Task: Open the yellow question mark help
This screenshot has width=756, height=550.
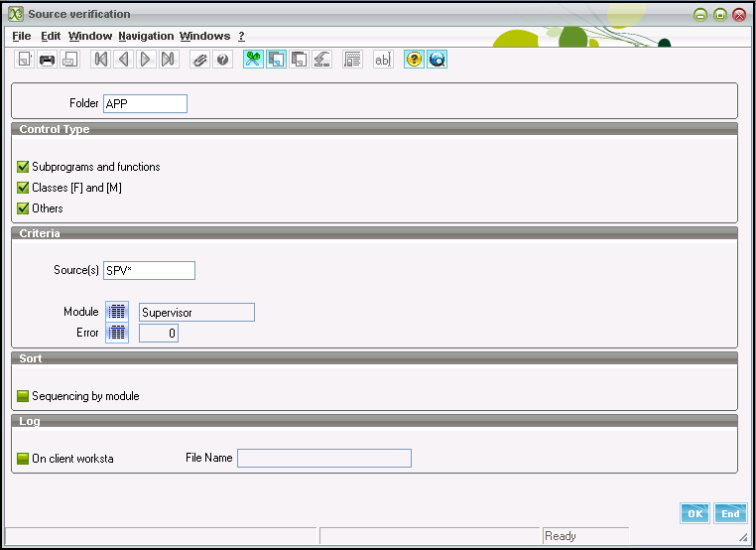Action: tap(414, 60)
